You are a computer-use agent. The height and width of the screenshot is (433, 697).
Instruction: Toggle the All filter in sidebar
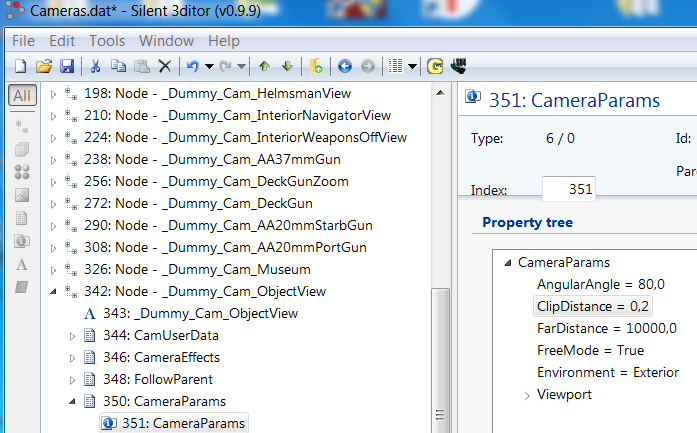click(21, 96)
